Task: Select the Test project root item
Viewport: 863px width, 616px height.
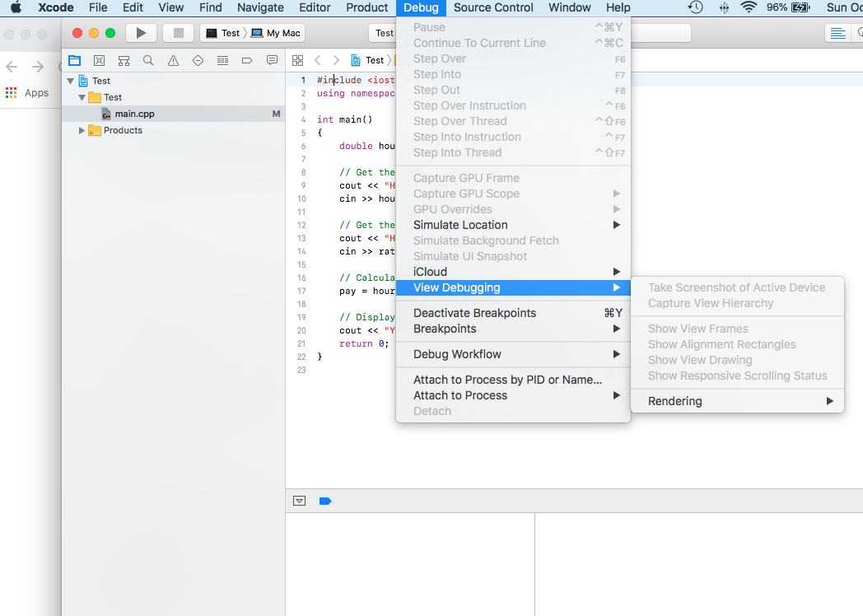Action: tap(174, 81)
